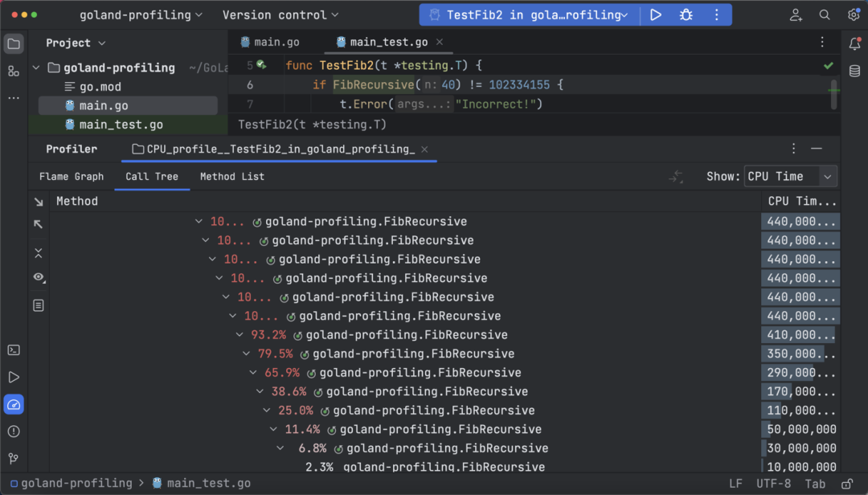Minimize the Profiler panel
Image resolution: width=868 pixels, height=495 pixels.
pos(816,149)
